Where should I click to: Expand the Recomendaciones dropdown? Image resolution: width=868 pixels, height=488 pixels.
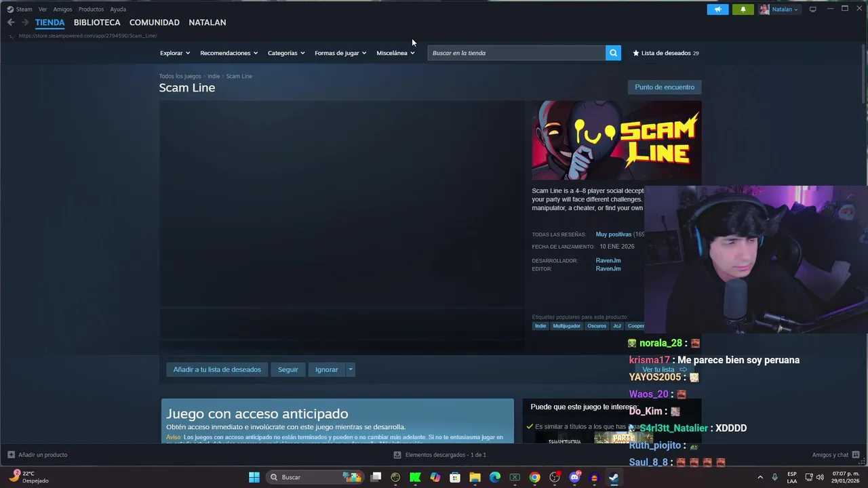229,53
